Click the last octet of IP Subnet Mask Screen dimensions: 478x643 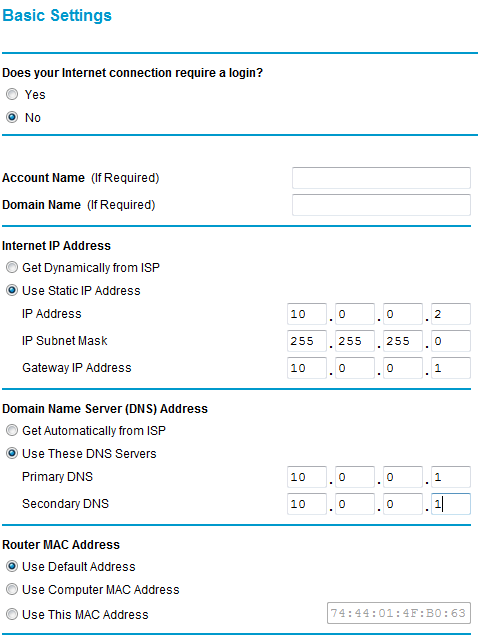[x=451, y=341]
